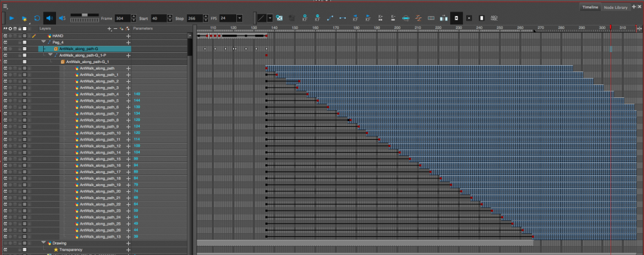Select the white-rectangle timeline view mode icon

pyautogui.click(x=482, y=18)
